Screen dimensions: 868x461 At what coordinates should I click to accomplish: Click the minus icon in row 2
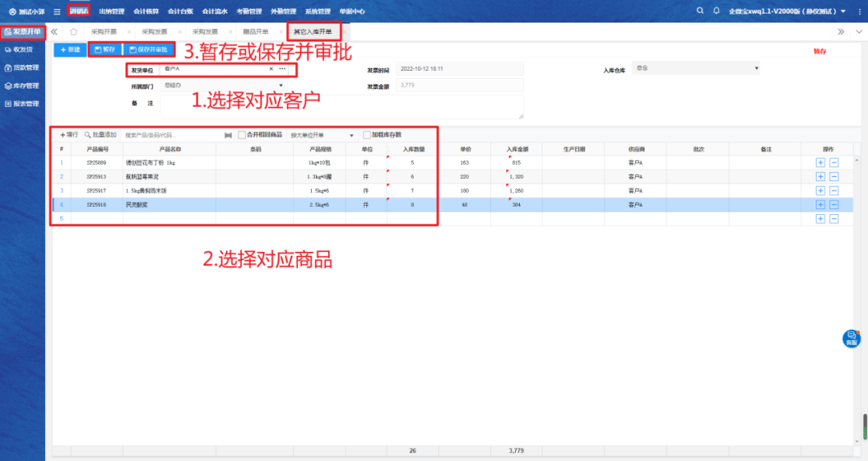pos(834,176)
